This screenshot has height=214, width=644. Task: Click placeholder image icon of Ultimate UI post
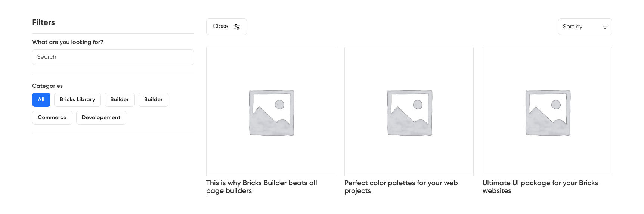coord(548,112)
